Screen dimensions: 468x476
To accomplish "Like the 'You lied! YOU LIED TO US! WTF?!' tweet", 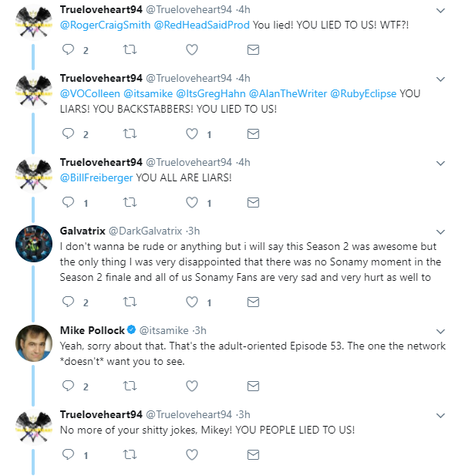I will click(x=192, y=49).
